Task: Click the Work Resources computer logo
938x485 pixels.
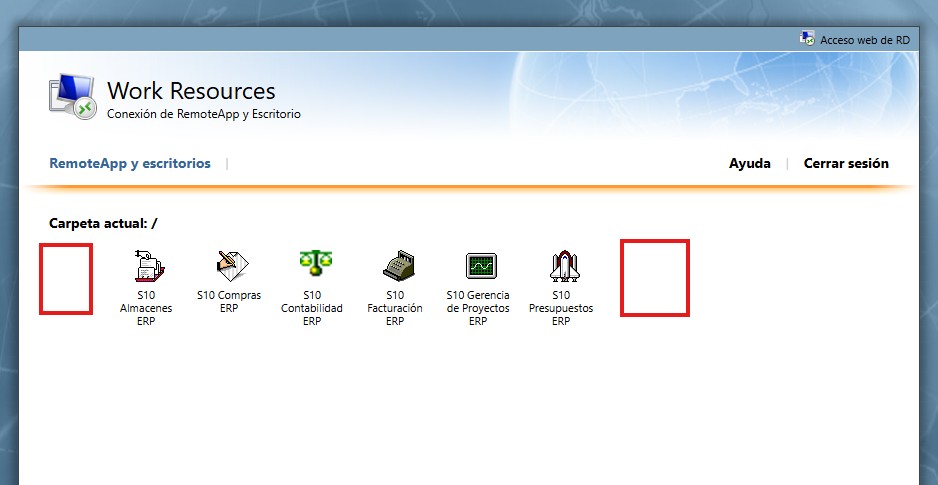Action: (72, 98)
